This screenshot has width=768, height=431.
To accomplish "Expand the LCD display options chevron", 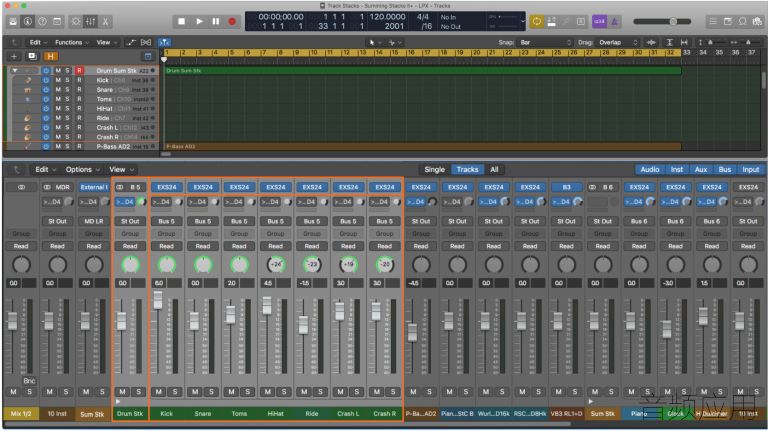I will [x=523, y=22].
